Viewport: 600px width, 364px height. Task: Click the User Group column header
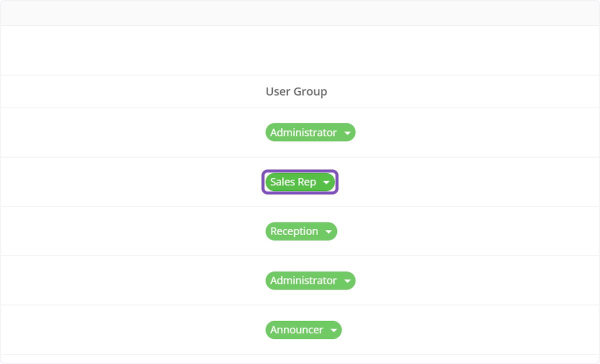[296, 91]
